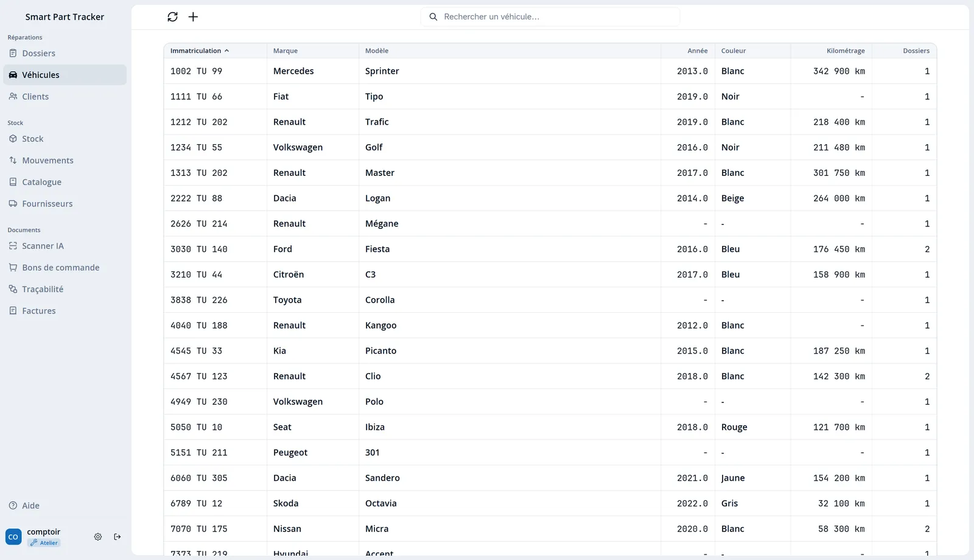This screenshot has height=560, width=974.
Task: Open the Scanner IA icon in sidebar
Action: (x=13, y=246)
